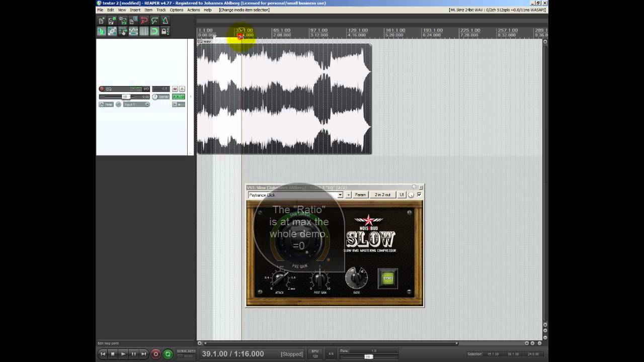The image size is (644, 362).
Task: Click the 4/4 time signature field
Action: 331,354
